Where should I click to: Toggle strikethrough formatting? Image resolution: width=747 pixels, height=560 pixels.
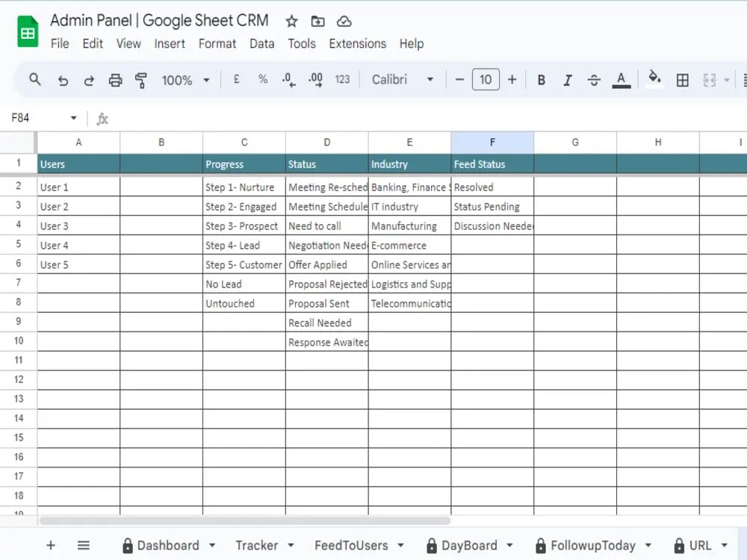594,80
